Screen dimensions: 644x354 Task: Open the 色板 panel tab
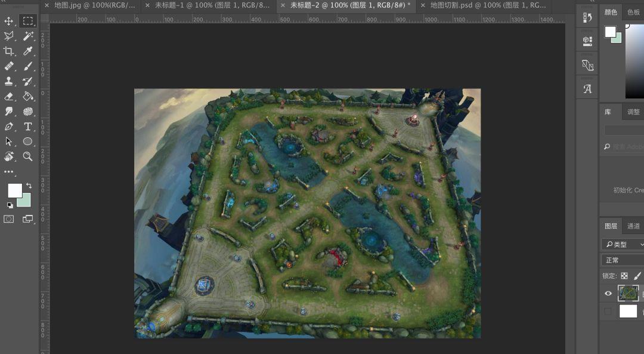tap(633, 13)
